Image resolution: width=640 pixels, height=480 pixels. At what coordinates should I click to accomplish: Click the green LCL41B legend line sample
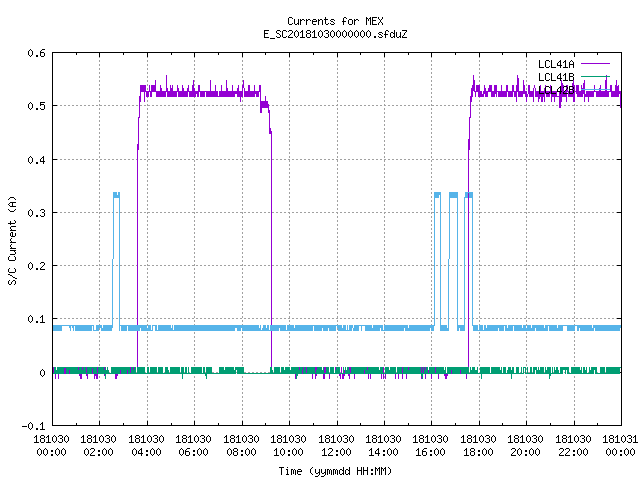tap(595, 76)
